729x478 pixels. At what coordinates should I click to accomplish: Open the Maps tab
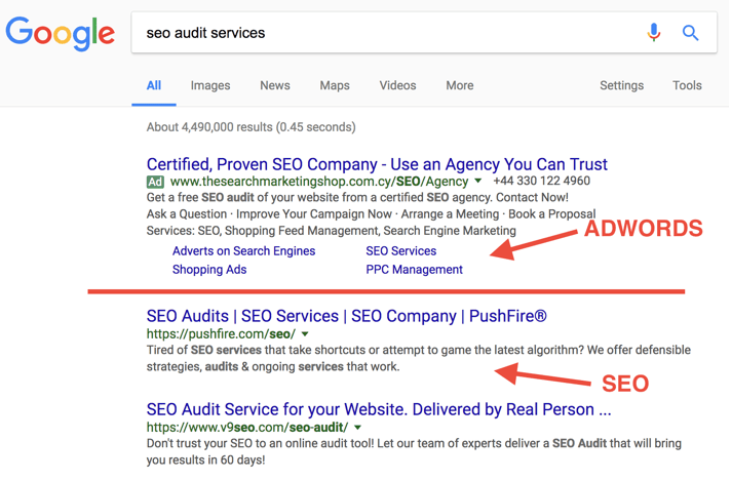coord(334,86)
